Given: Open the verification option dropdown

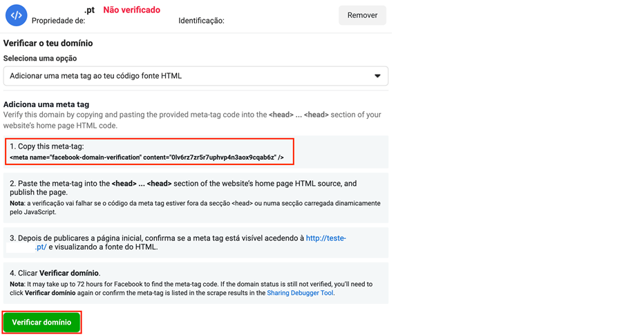Looking at the screenshot, I should point(196,76).
